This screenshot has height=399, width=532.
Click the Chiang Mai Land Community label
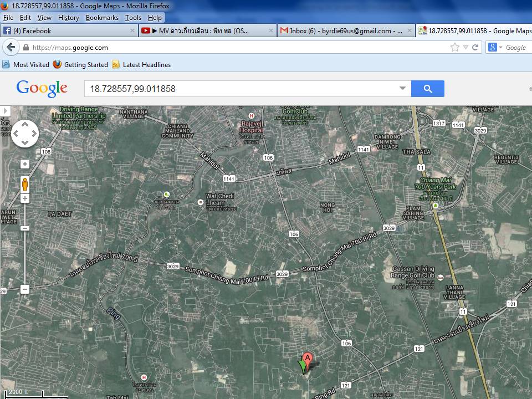(x=177, y=131)
